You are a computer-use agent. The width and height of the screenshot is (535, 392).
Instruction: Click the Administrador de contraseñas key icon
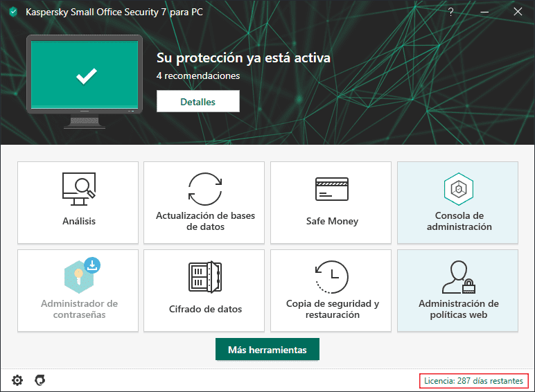[78, 276]
